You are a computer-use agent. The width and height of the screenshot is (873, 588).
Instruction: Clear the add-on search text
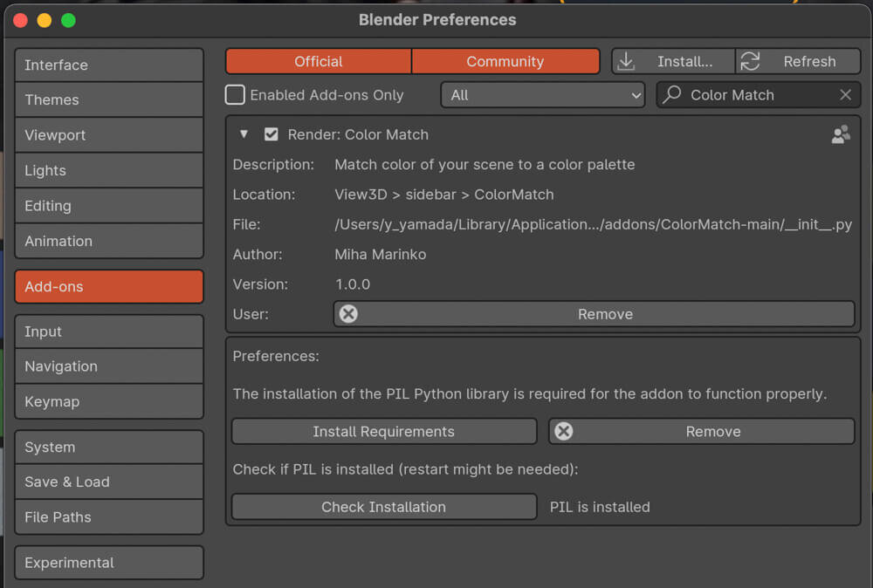coord(845,95)
